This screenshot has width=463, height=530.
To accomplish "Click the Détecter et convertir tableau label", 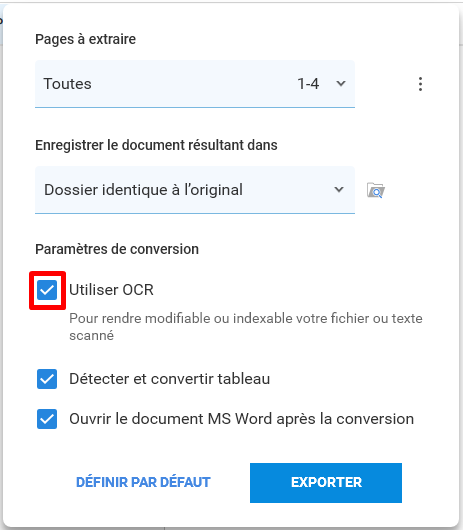I will [170, 379].
